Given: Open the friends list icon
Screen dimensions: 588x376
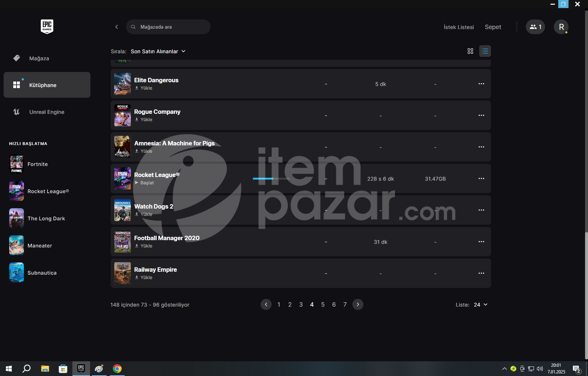Looking at the screenshot, I should click(x=535, y=27).
